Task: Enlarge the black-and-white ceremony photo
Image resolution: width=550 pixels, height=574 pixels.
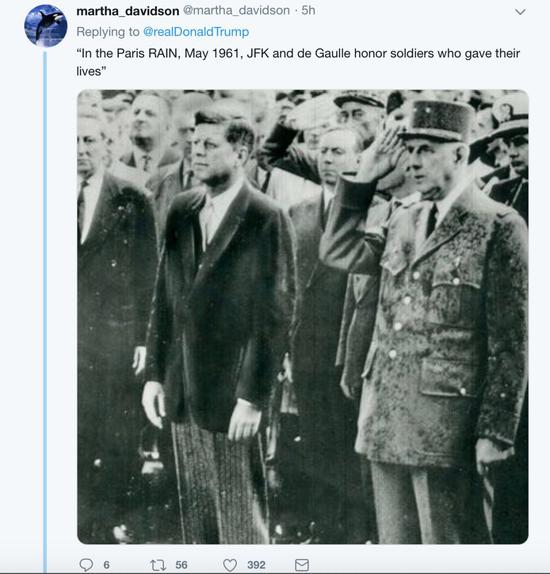Action: point(302,317)
